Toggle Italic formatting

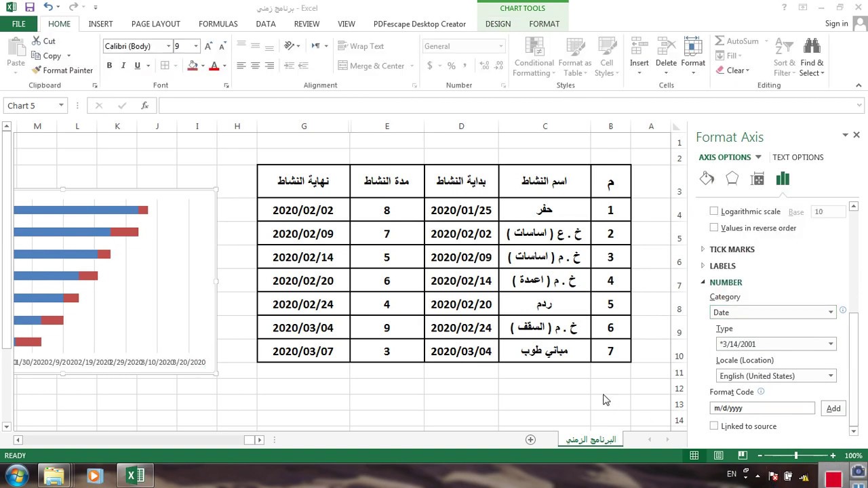123,66
